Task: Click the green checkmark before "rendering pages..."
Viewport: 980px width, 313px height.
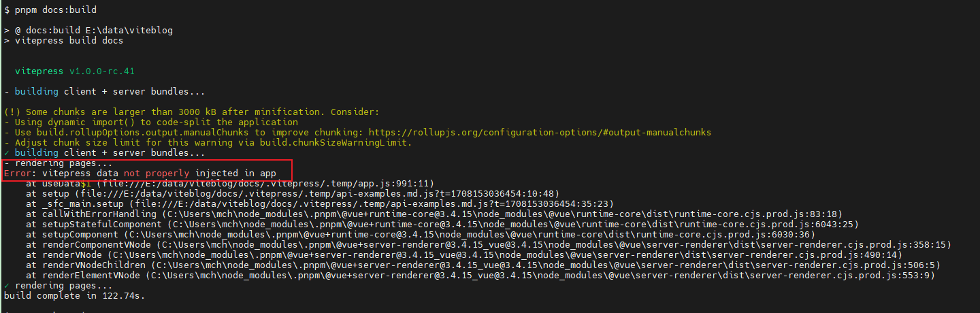Action: click(x=6, y=286)
